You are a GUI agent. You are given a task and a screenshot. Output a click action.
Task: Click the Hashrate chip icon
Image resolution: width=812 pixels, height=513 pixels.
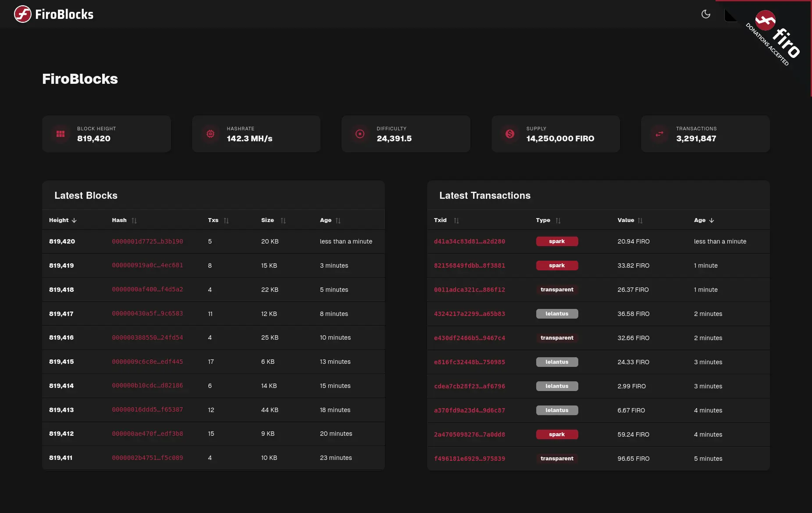(x=211, y=134)
